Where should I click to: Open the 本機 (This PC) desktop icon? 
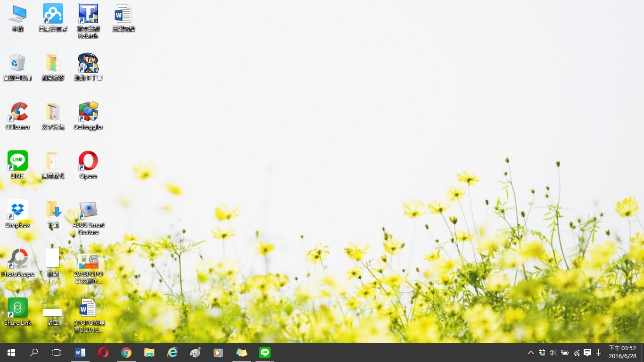17,18
